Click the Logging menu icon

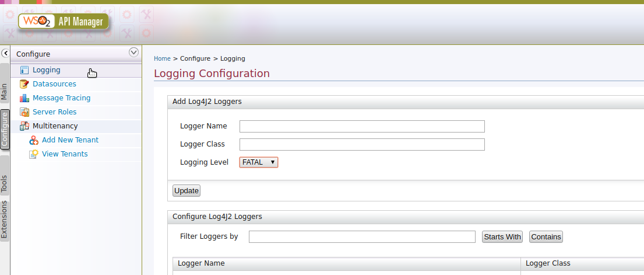point(24,70)
